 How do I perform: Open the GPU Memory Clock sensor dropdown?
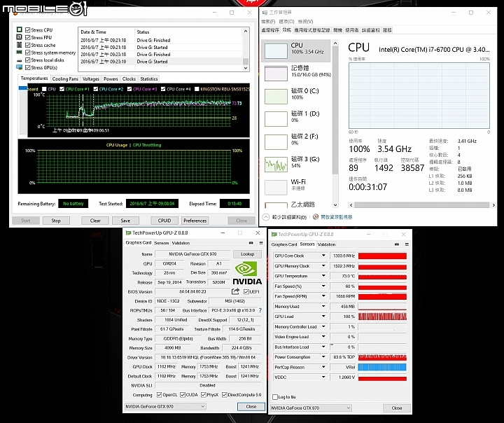click(323, 266)
